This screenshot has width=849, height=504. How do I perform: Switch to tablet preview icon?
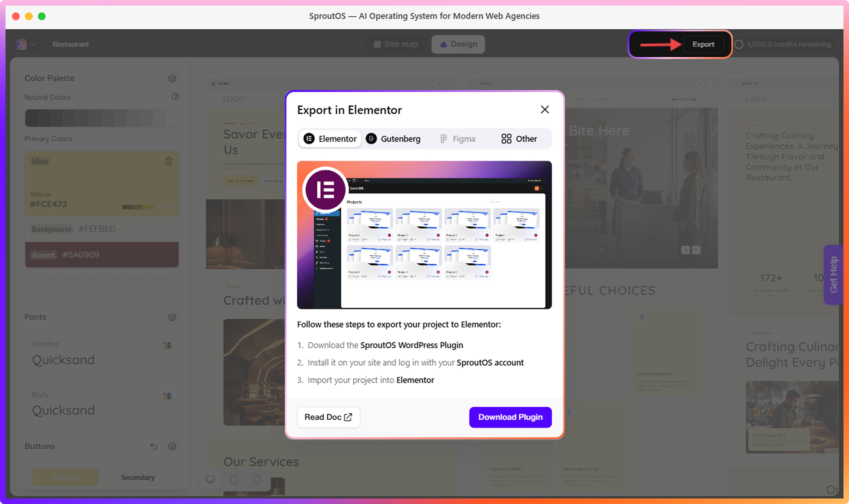pos(234,480)
